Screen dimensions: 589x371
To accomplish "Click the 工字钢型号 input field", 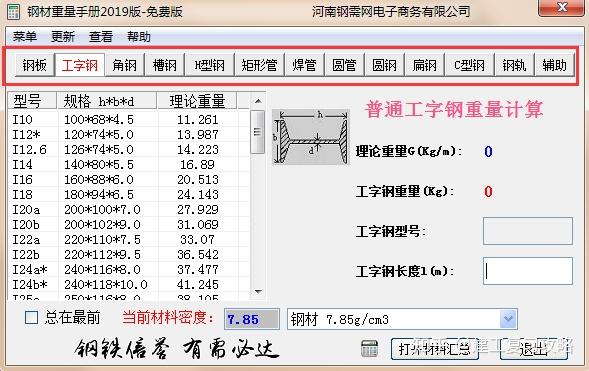I will click(528, 231).
